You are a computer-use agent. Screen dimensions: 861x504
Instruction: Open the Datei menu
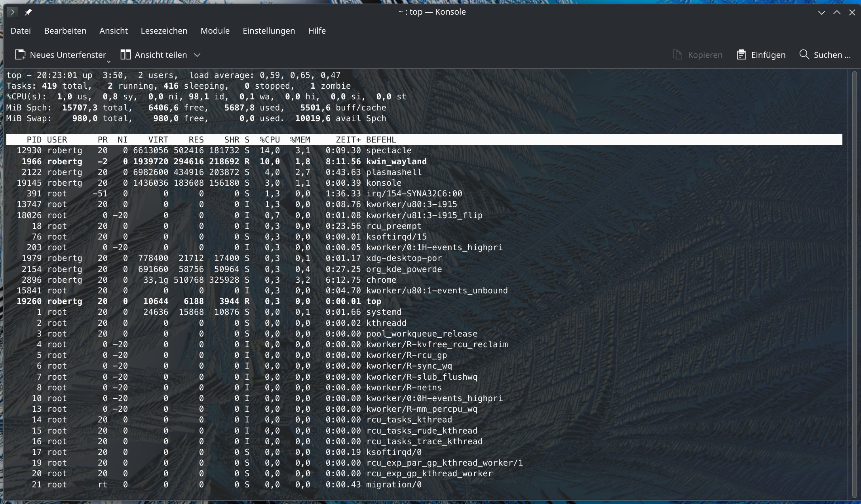click(x=21, y=31)
